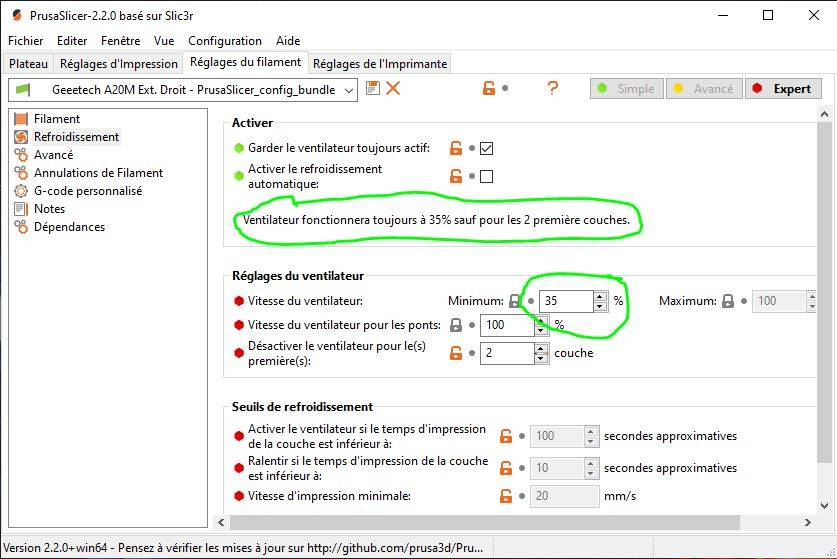Image resolution: width=837 pixels, height=559 pixels.
Task: Open the orange question mark help icon
Action: 552,88
